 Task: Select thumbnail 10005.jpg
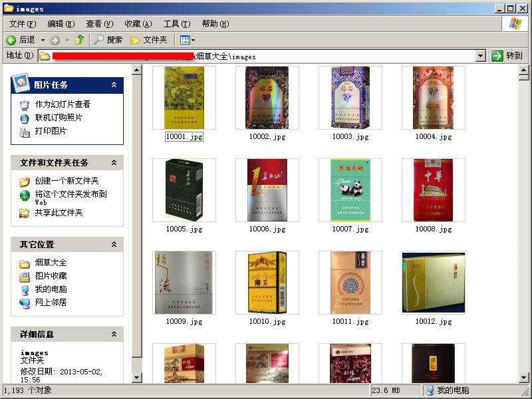click(x=184, y=190)
